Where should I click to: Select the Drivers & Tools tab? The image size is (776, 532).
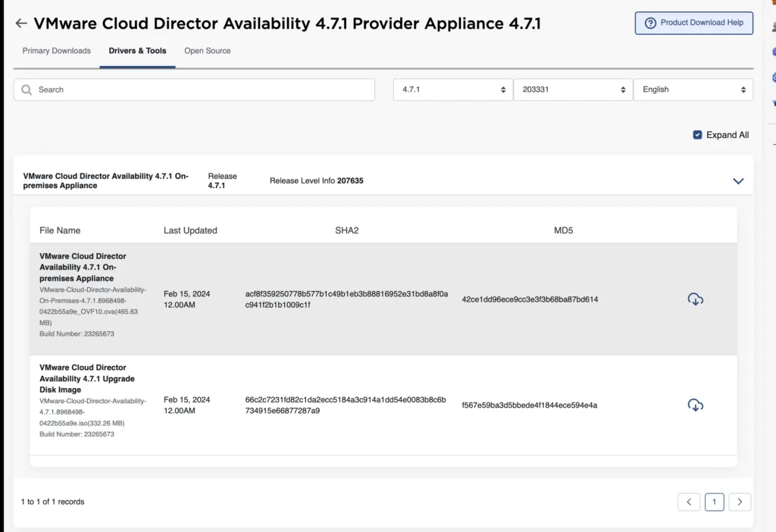[138, 51]
